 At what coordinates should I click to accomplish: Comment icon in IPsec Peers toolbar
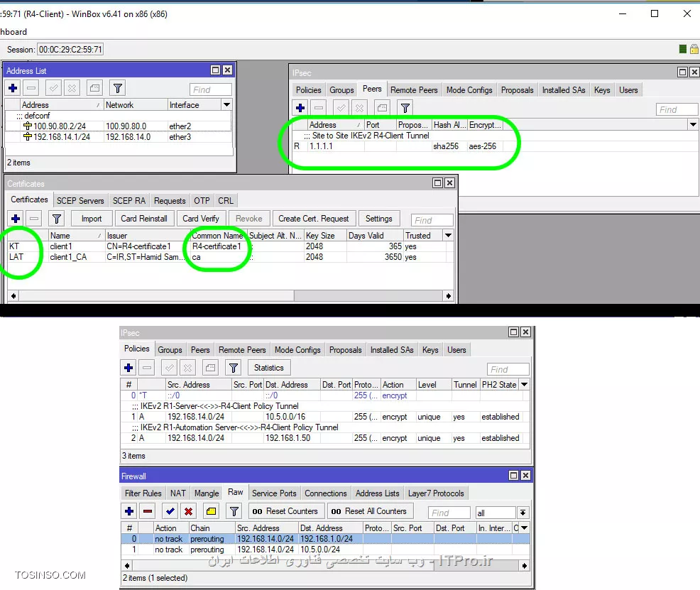pyautogui.click(x=382, y=107)
